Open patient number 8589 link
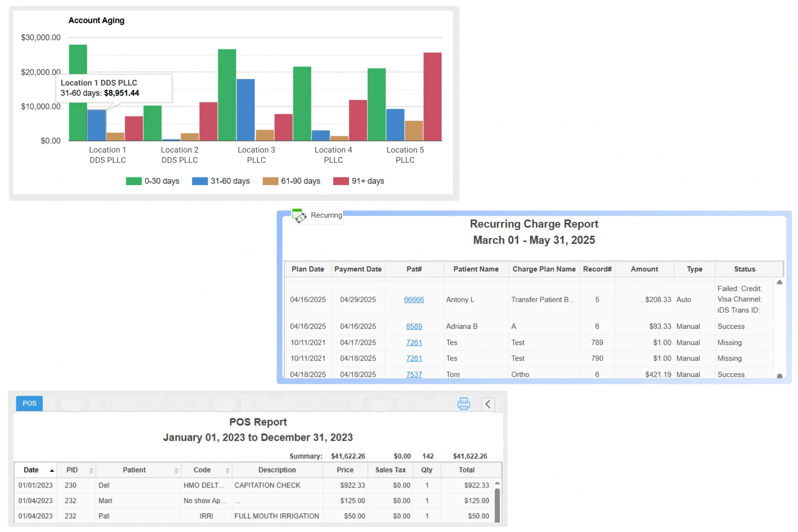798x532 pixels. (414, 326)
